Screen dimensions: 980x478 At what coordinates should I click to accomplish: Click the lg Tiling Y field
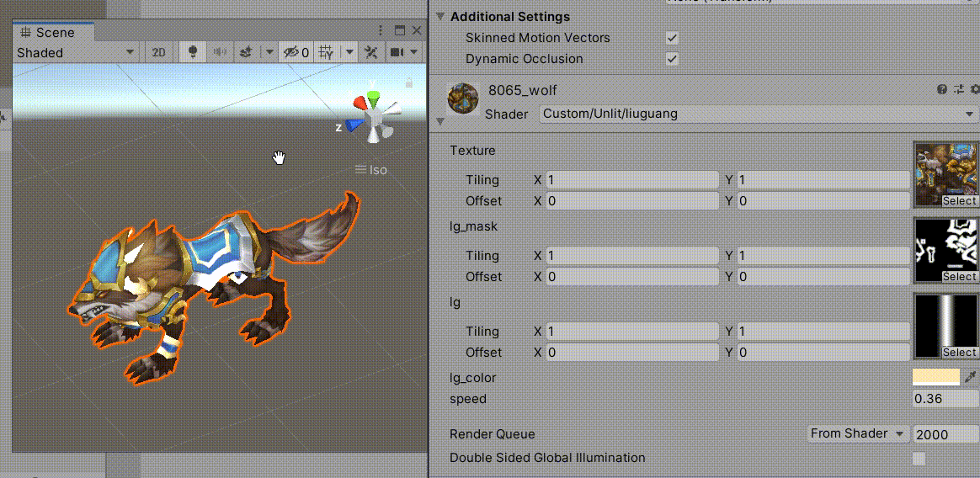point(823,332)
